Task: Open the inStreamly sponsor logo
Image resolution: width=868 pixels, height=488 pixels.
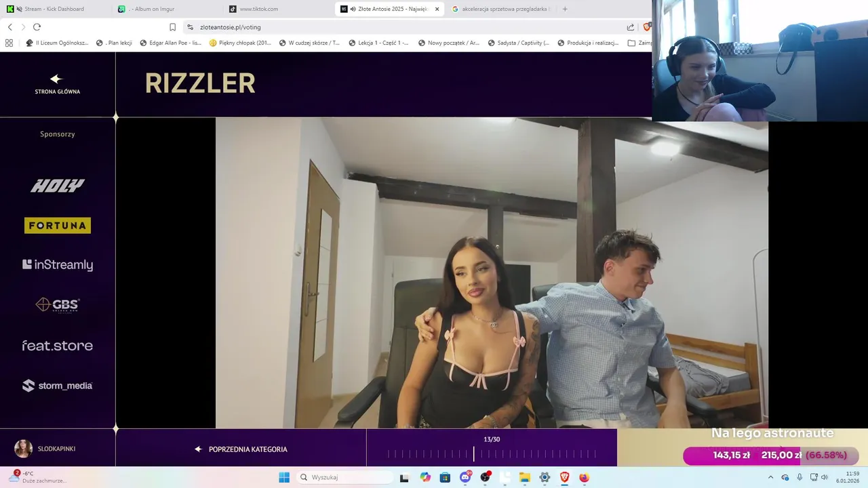Action: click(58, 265)
